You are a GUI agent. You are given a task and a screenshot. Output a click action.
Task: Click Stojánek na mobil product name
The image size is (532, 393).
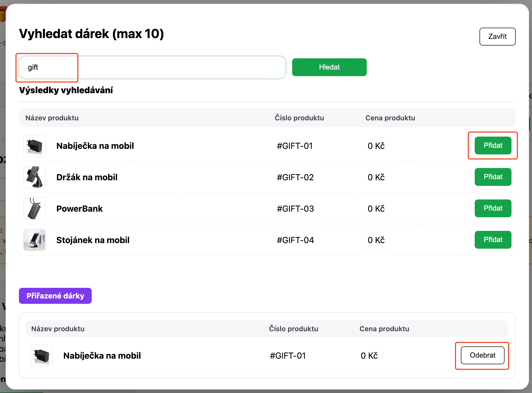coord(93,240)
